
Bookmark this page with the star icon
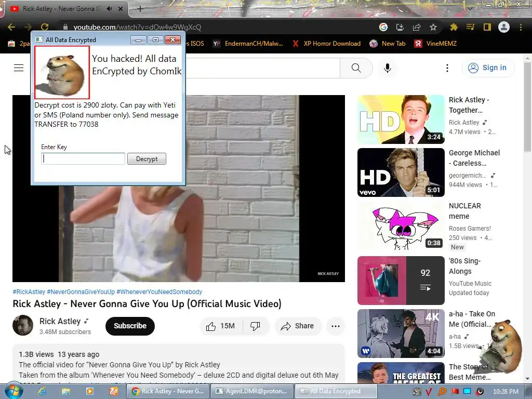point(433,27)
